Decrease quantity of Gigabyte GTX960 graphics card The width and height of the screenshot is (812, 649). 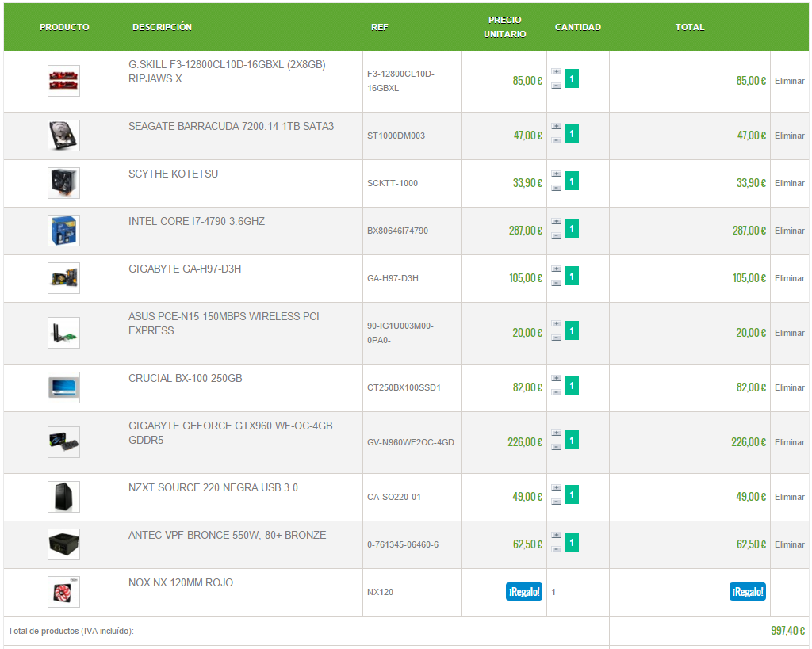(x=556, y=447)
